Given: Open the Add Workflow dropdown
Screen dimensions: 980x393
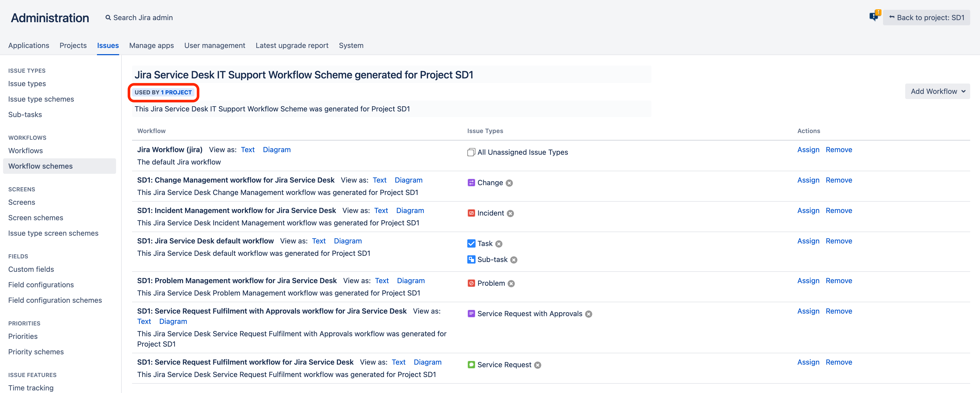Looking at the screenshot, I should click(937, 91).
